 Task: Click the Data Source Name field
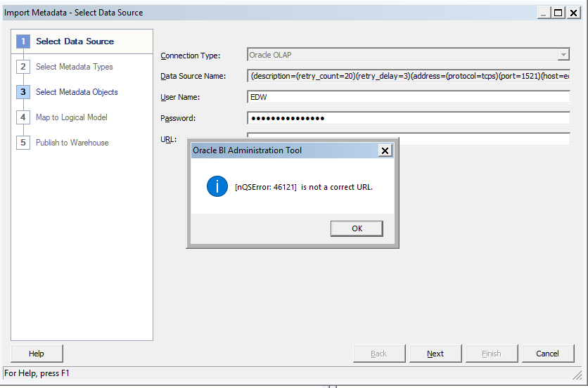(x=409, y=76)
